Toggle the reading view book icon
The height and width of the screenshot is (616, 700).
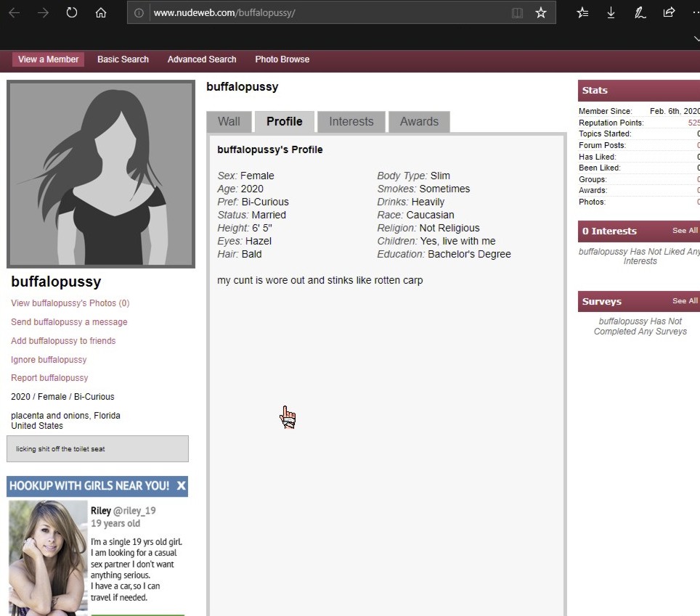tap(517, 13)
